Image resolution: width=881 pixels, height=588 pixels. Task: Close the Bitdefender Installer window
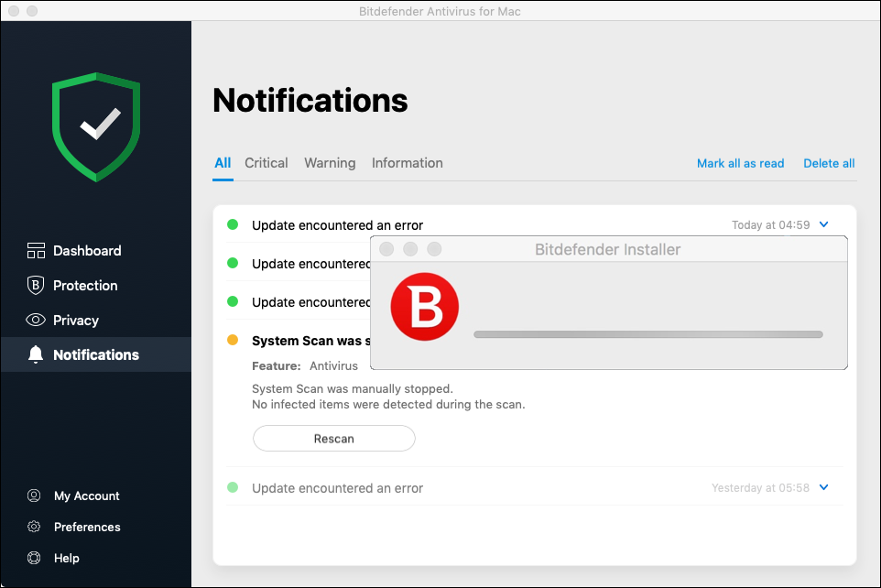pyautogui.click(x=386, y=249)
